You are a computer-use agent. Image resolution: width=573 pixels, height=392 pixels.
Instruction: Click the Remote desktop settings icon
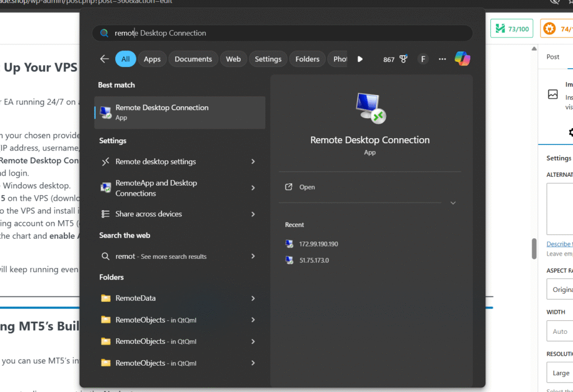click(106, 162)
